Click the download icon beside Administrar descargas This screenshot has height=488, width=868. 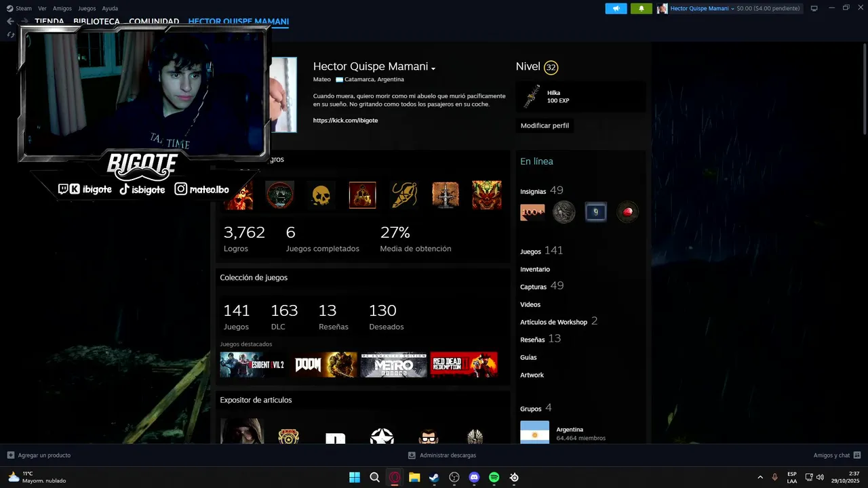(x=412, y=455)
